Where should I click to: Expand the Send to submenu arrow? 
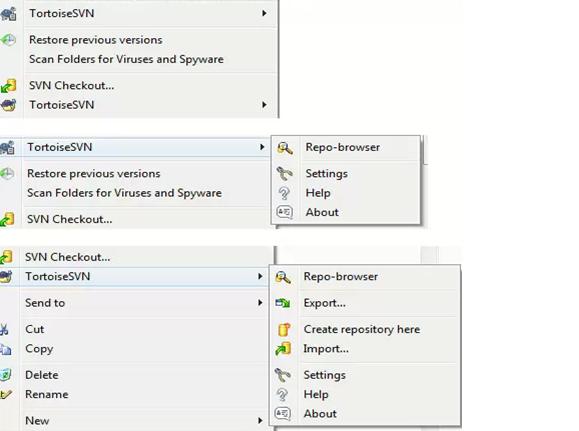coord(260,303)
